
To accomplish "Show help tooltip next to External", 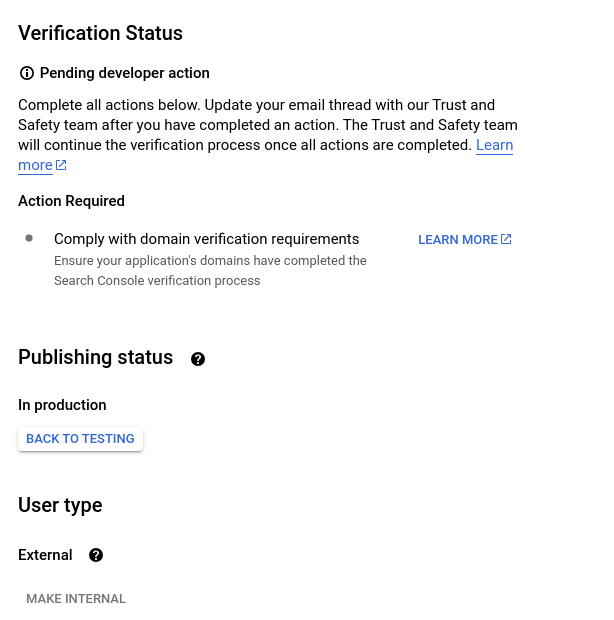I will 96,555.
